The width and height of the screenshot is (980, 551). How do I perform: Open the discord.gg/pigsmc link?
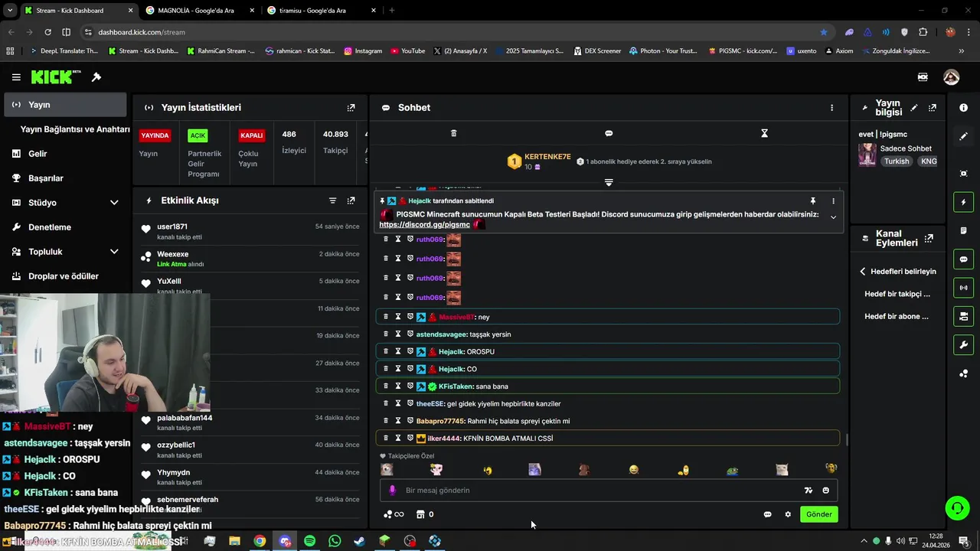[424, 225]
